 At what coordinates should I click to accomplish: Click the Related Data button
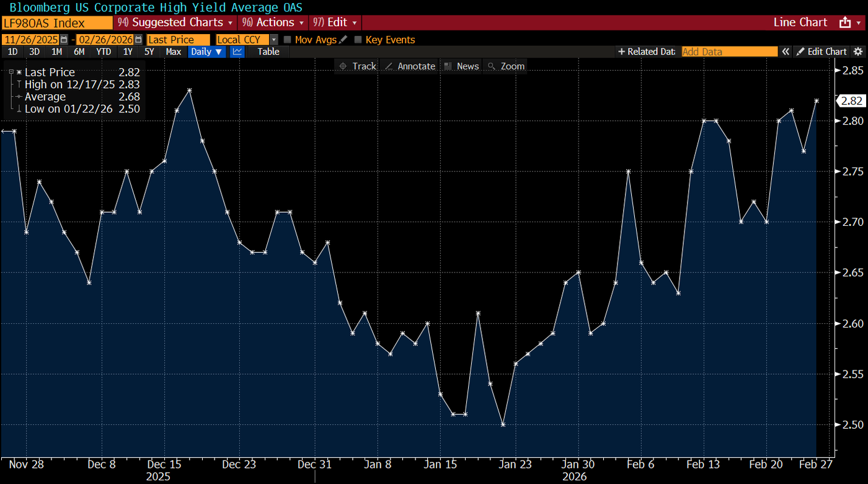[647, 52]
